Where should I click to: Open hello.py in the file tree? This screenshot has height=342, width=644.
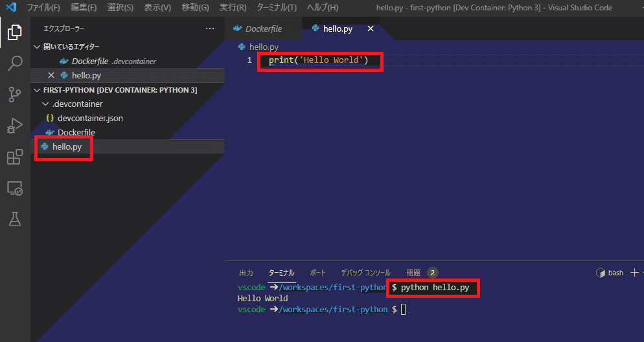(x=128, y=146)
